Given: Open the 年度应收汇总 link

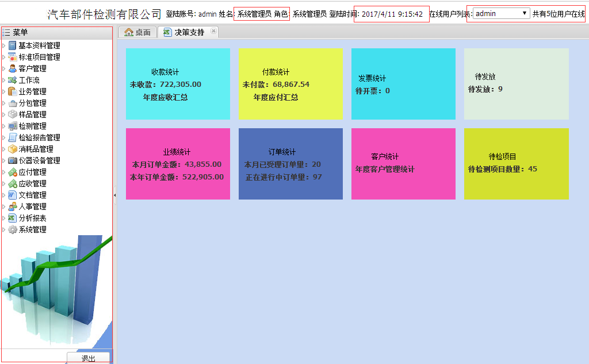Looking at the screenshot, I should pos(165,97).
